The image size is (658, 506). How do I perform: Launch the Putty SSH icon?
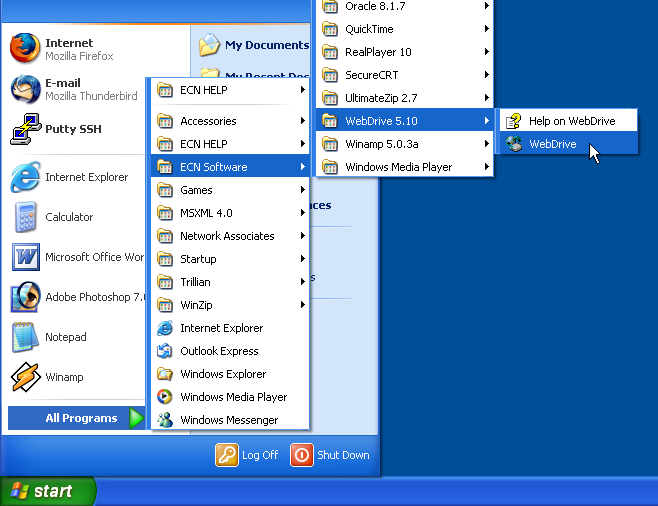coord(25,129)
